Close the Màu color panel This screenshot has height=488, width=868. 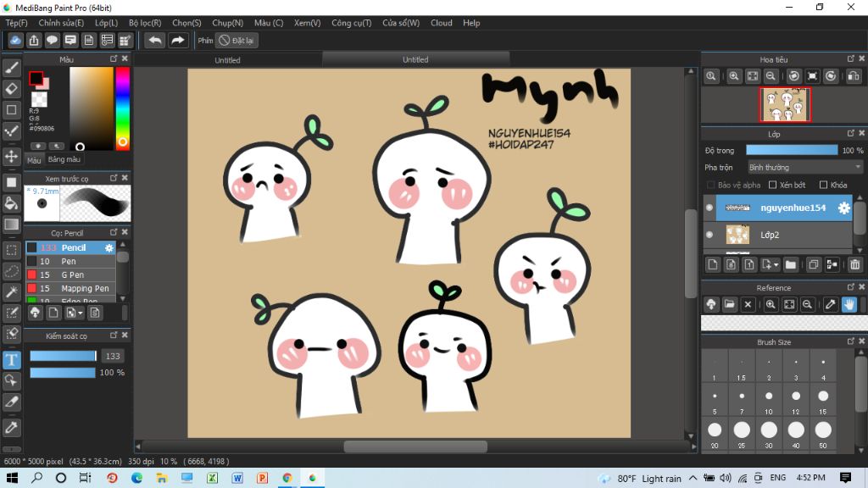tap(125, 58)
